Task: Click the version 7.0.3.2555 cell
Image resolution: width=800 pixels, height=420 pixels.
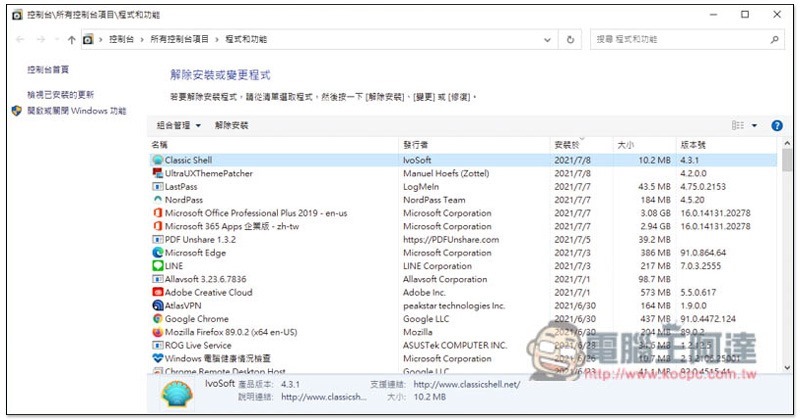Action: (701, 266)
